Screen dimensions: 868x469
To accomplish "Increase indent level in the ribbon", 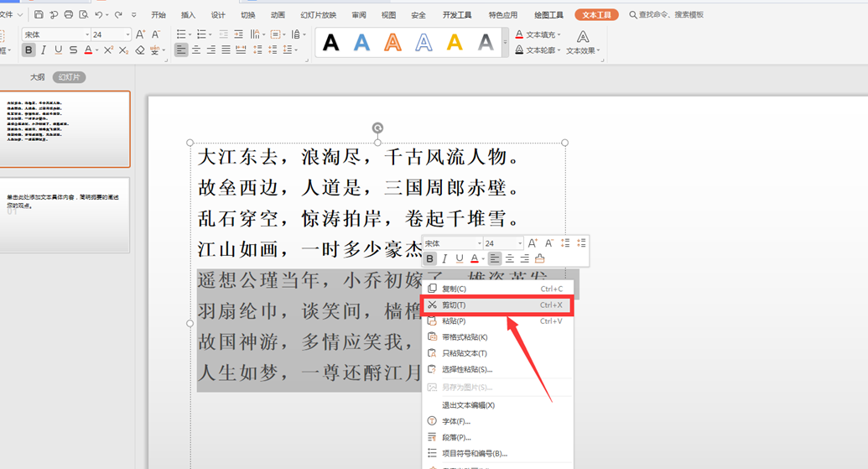I will [238, 34].
